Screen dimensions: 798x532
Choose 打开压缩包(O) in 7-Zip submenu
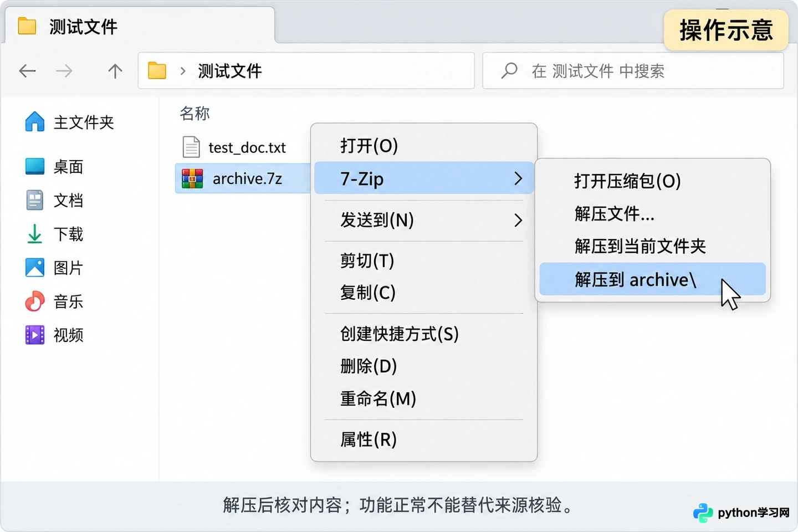tap(652, 181)
